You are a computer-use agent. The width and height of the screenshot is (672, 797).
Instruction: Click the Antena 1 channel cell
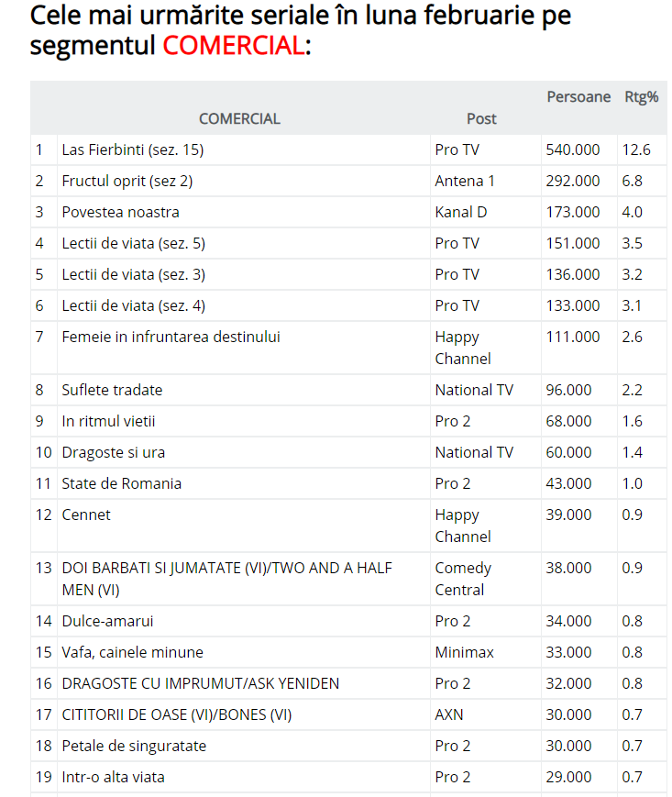[x=464, y=181]
